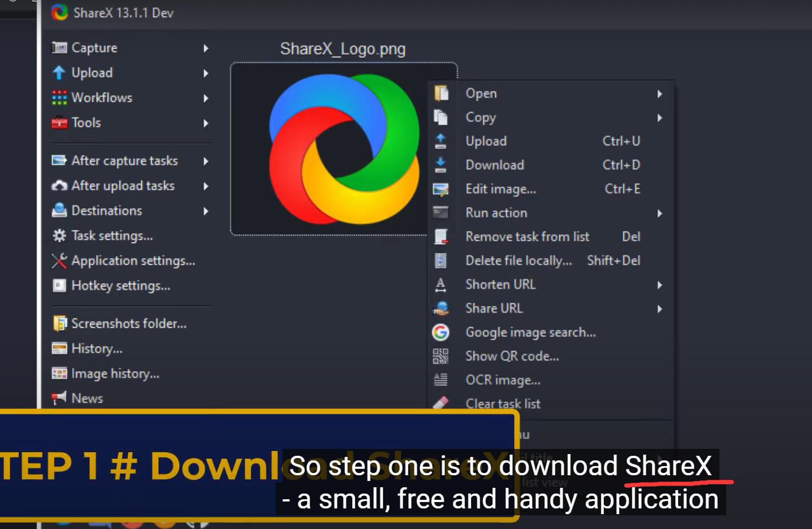Click the OCR image text icon
The height and width of the screenshot is (529, 812).
(x=440, y=380)
